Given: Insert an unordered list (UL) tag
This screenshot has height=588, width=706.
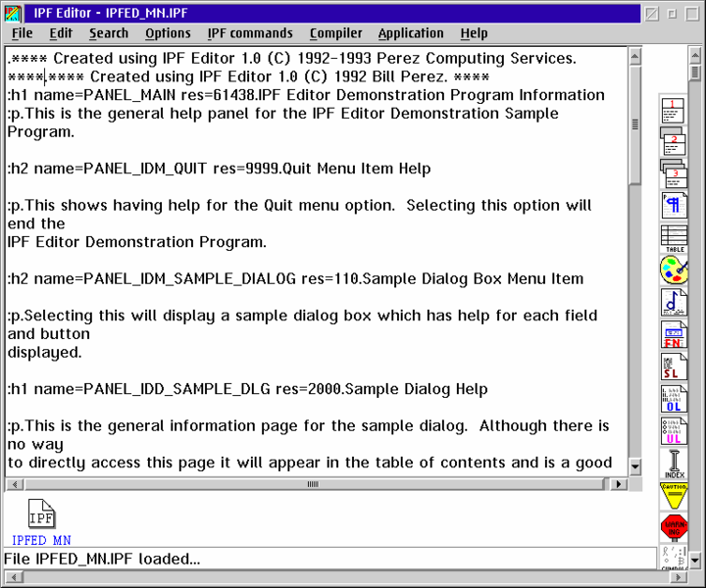Looking at the screenshot, I should tap(674, 431).
